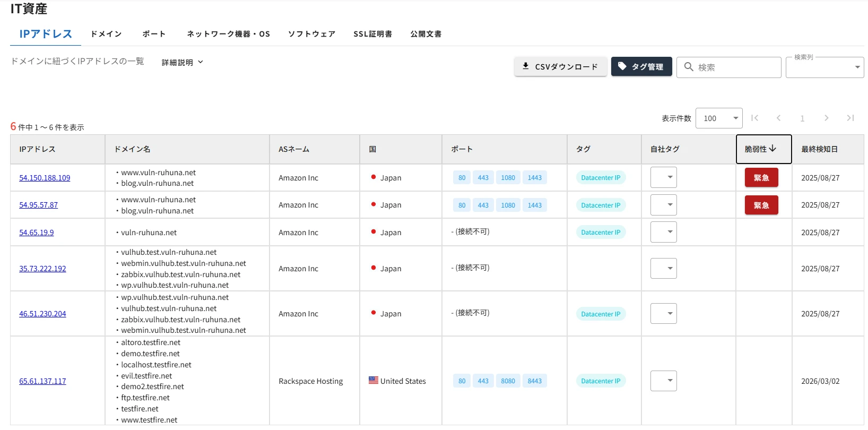Viewport: 868px width, 430px height.
Task: Go to the previous page arrow
Action: click(778, 118)
